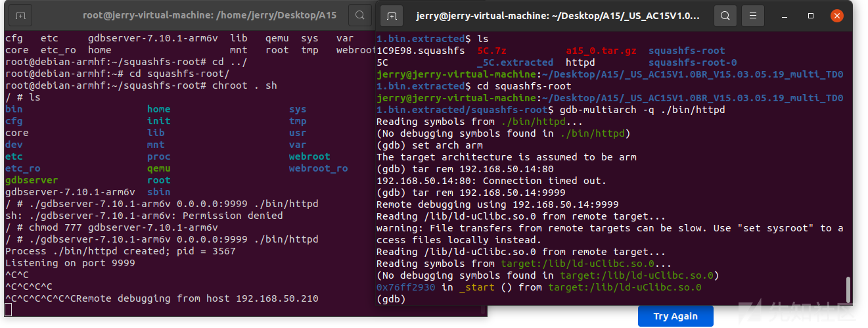
Task: Click the 'gdb-multiarch -q ./bin/httpd' command
Action: [642, 110]
